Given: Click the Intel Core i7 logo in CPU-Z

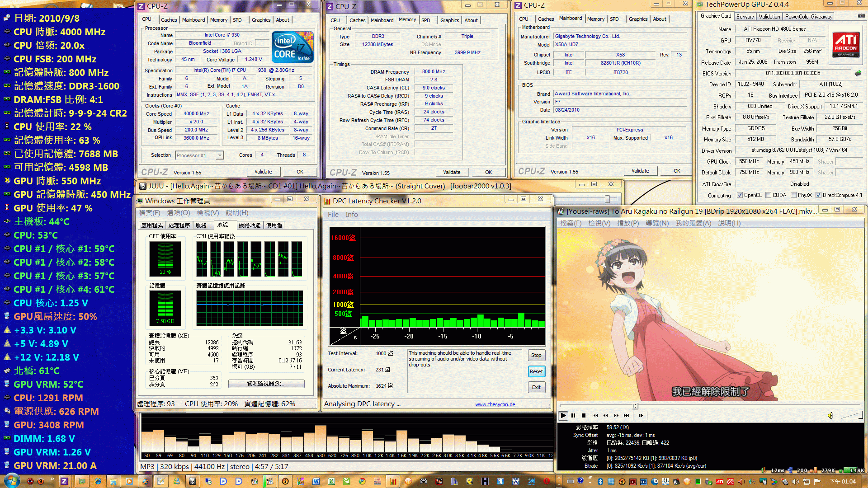Looking at the screenshot, I should (x=292, y=47).
